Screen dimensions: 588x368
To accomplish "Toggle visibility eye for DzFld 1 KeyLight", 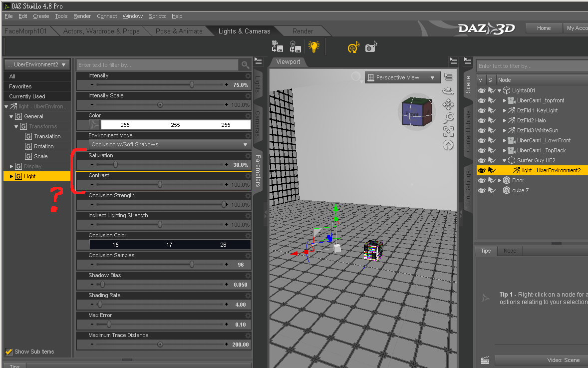I will pyautogui.click(x=482, y=110).
